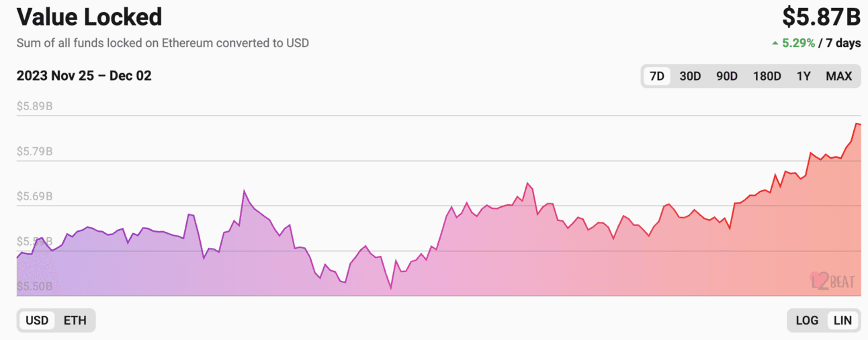
Task: Show the 180D time range
Action: [x=767, y=76]
